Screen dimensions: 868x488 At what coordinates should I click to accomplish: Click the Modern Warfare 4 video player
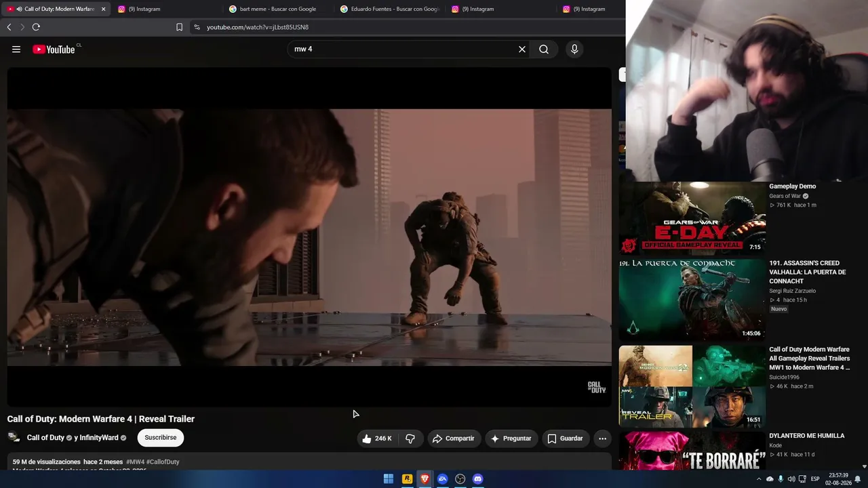click(309, 237)
